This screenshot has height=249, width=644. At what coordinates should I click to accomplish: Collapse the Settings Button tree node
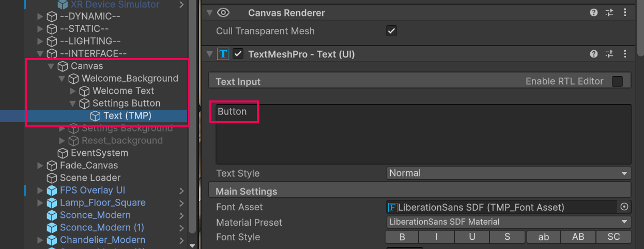pyautogui.click(x=73, y=104)
